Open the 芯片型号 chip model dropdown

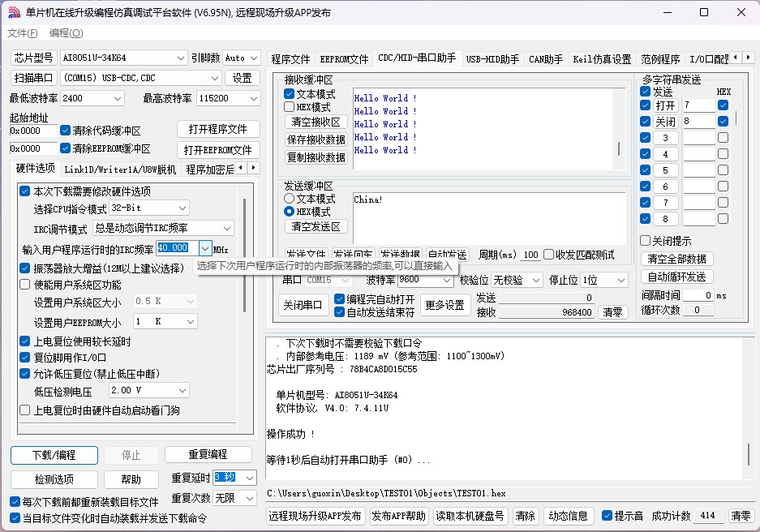coord(180,58)
